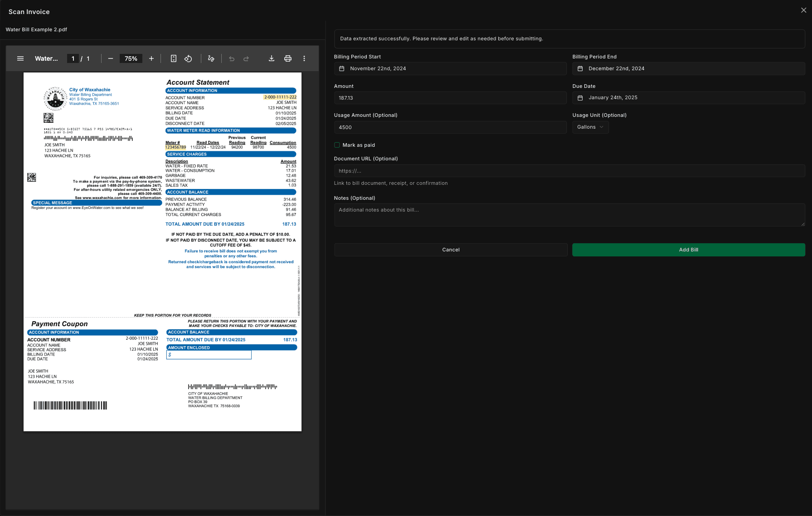Undo the last annotation
This screenshot has height=516, width=812.
tap(231, 58)
